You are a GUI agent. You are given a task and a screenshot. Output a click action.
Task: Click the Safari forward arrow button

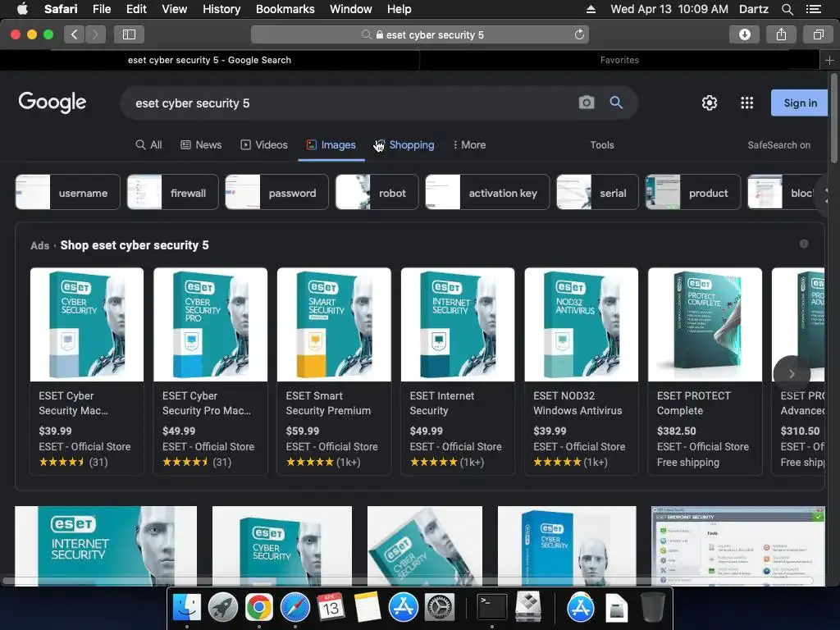(x=95, y=34)
